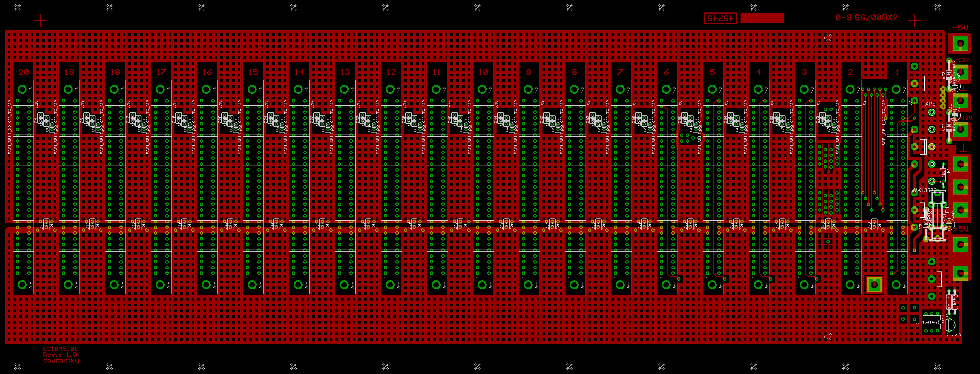980x374 pixels.
Task: Click the +5V silkscreen label
Action: point(961,228)
